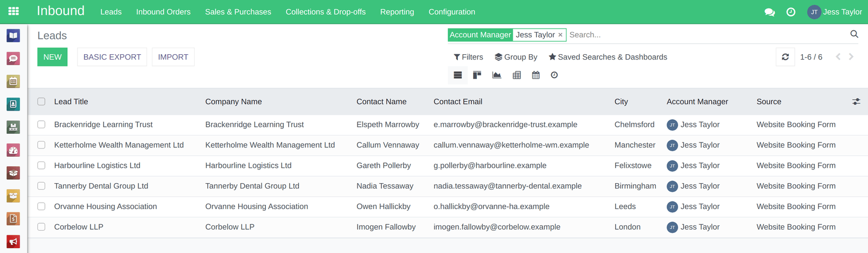The width and height of the screenshot is (868, 253).
Task: Click the search magnifier icon
Action: (x=854, y=34)
